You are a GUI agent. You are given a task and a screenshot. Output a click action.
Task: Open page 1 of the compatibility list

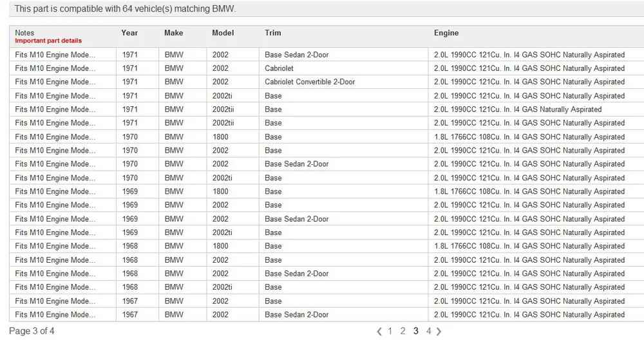point(390,331)
